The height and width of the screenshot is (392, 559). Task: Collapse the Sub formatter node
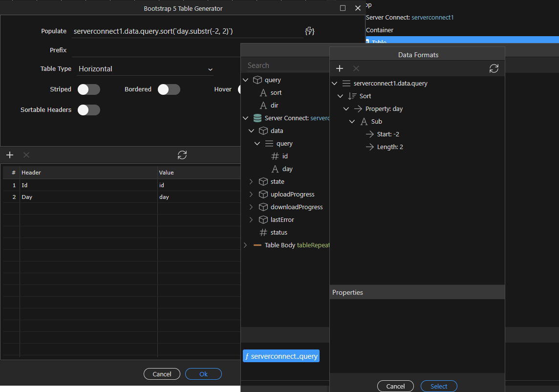(352, 122)
